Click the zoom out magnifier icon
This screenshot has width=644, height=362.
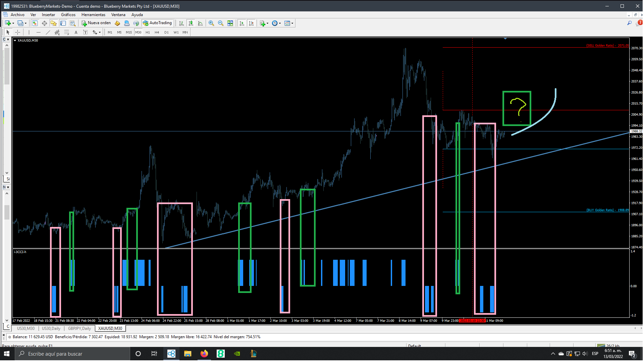220,23
